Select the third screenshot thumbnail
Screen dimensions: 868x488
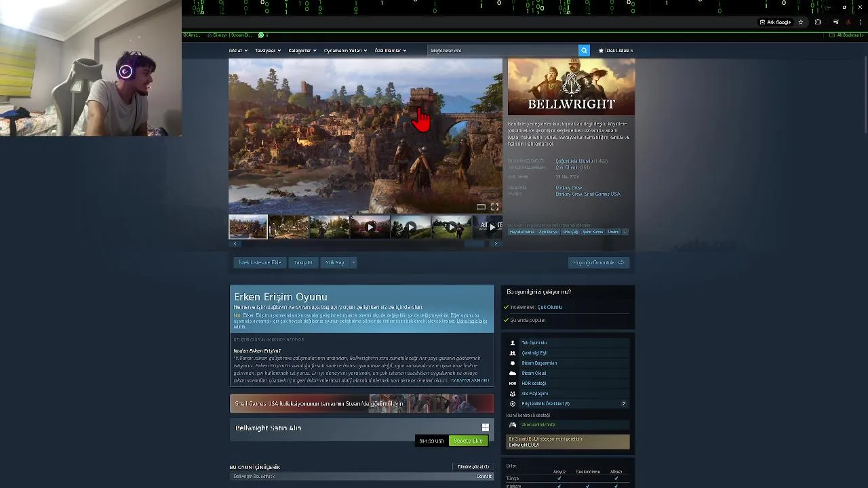point(330,226)
